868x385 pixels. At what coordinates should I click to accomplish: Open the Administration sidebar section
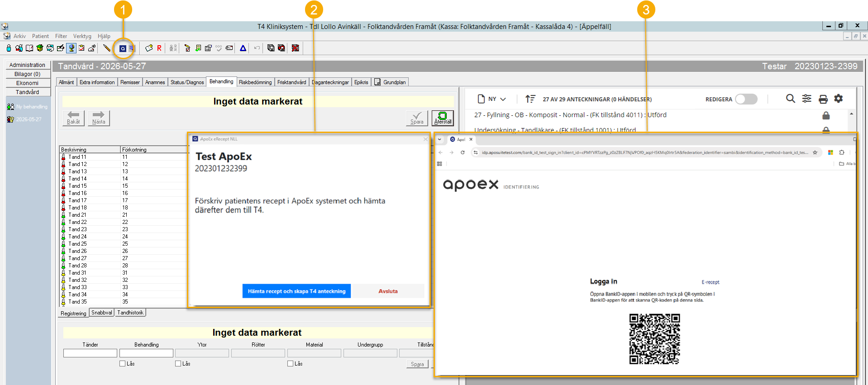click(27, 65)
